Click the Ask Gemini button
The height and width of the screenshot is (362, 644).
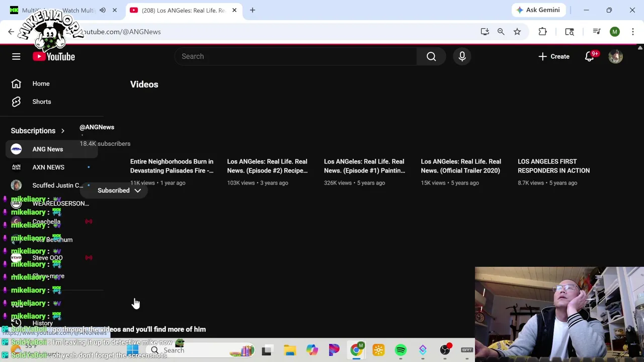pos(537,10)
